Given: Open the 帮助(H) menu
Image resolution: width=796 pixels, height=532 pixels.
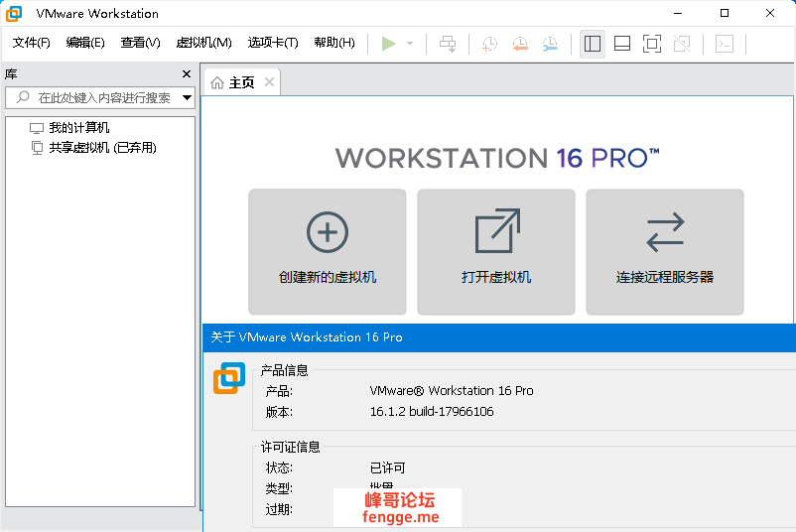Looking at the screenshot, I should click(334, 43).
